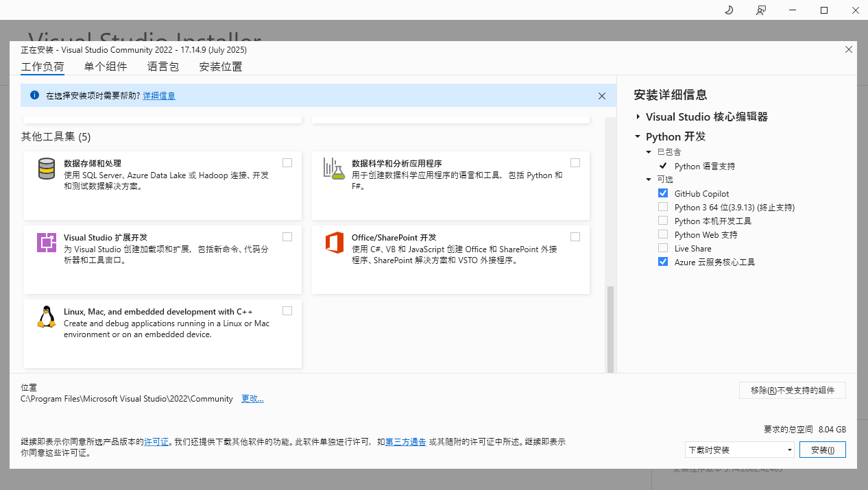Image resolution: width=868 pixels, height=490 pixels.
Task: Expand Visual Studio 核心编辑器 node
Action: tap(638, 117)
